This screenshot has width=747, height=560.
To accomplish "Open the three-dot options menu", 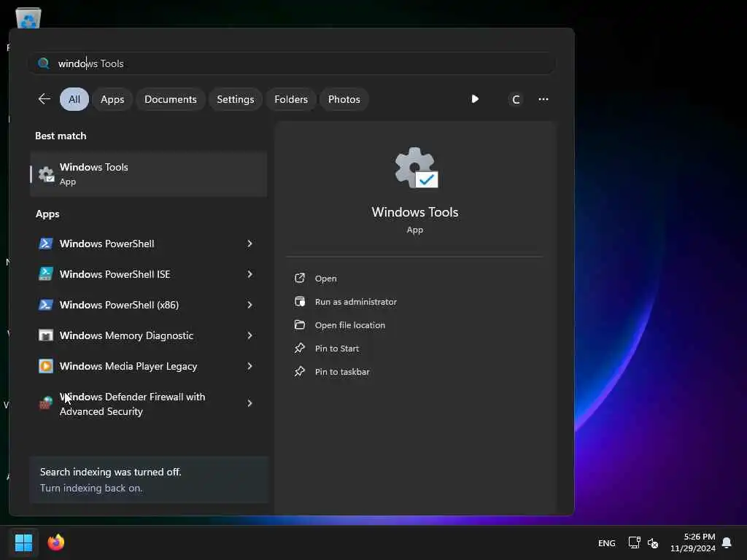I will [543, 99].
